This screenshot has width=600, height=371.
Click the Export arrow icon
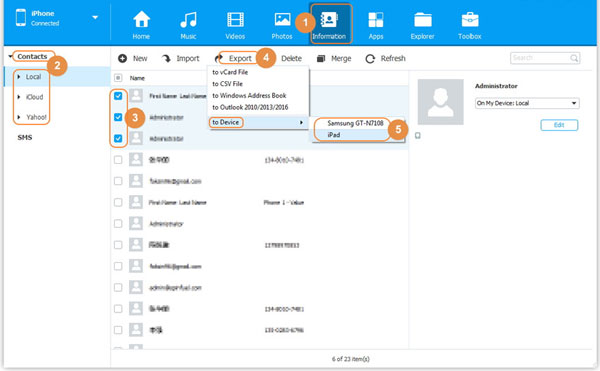click(218, 59)
